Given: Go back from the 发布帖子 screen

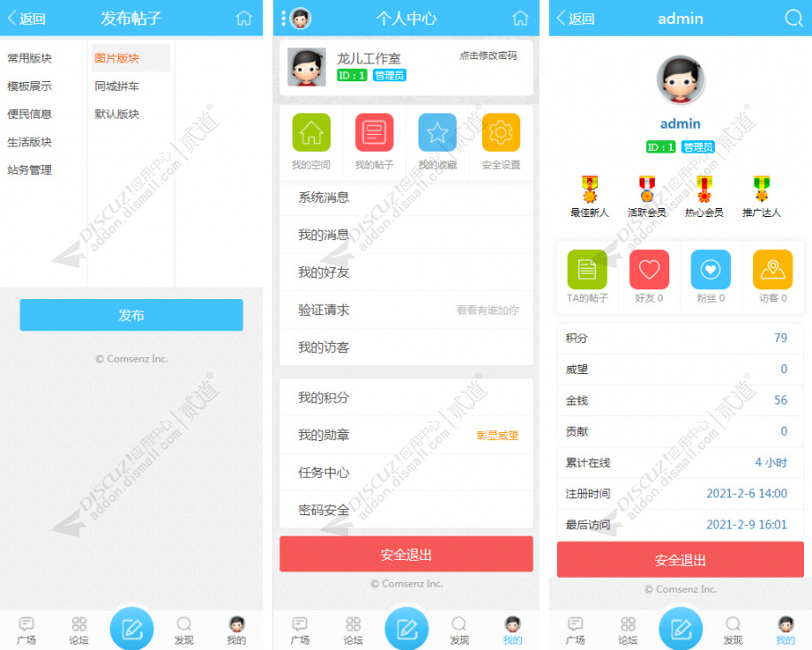Looking at the screenshot, I should (x=26, y=19).
